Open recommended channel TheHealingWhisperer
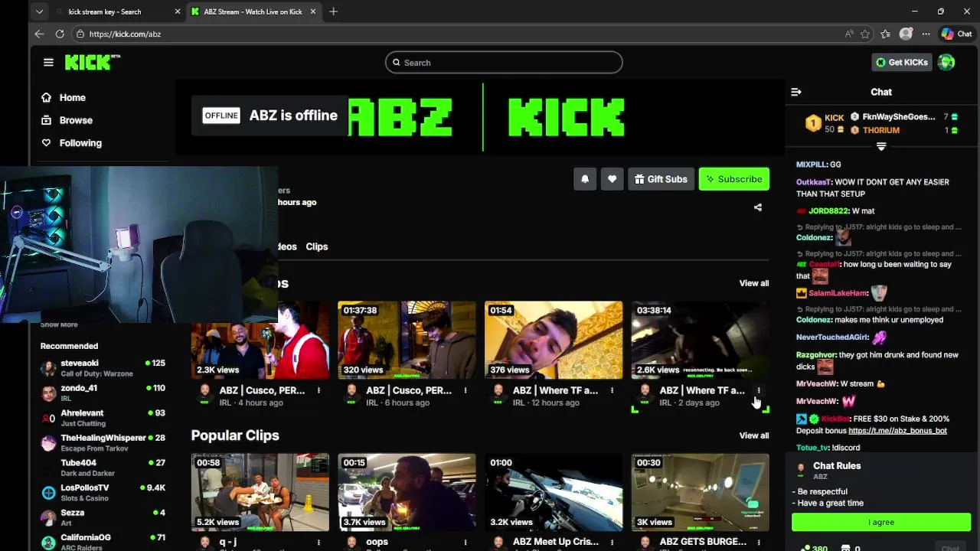 (x=103, y=443)
